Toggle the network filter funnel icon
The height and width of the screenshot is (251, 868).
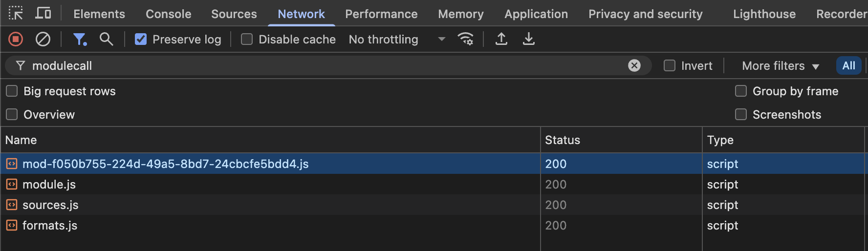coord(79,39)
